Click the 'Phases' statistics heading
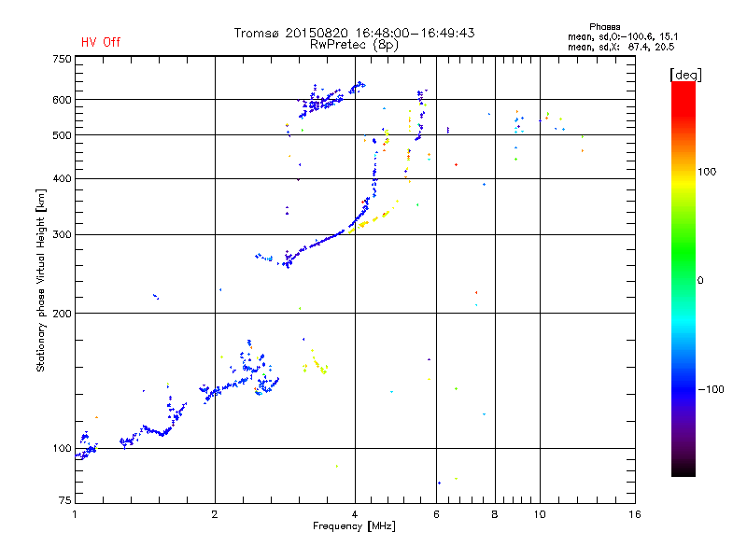 [x=604, y=27]
